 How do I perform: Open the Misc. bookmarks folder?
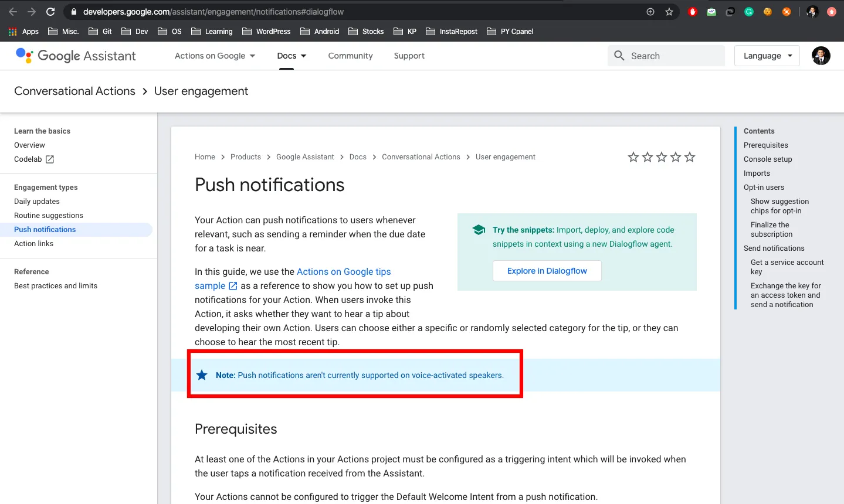(63, 32)
